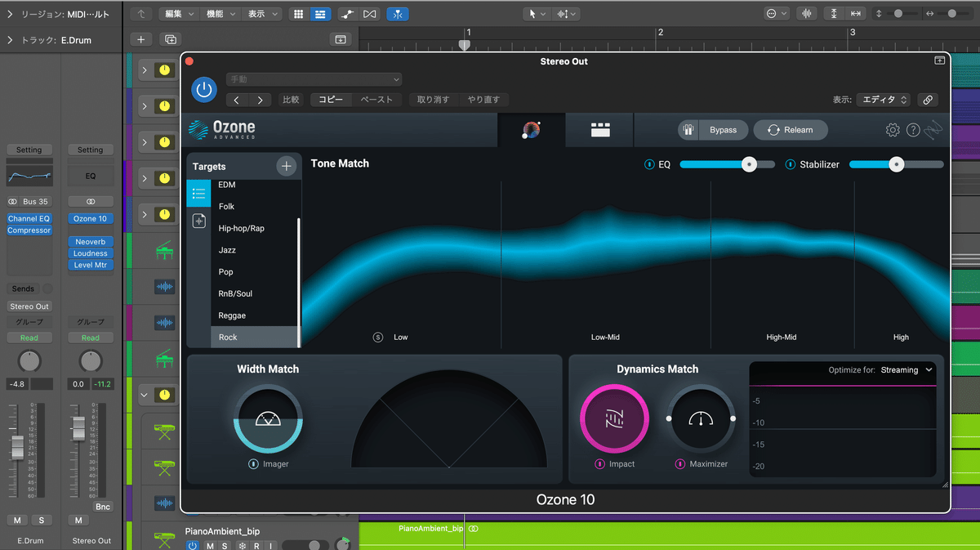Open Optimize for Streaming dropdown

[x=906, y=370]
